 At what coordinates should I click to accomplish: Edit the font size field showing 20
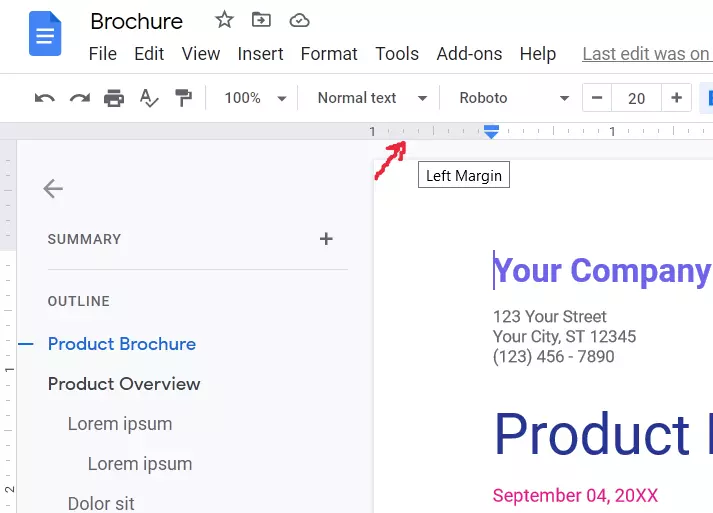[636, 98]
